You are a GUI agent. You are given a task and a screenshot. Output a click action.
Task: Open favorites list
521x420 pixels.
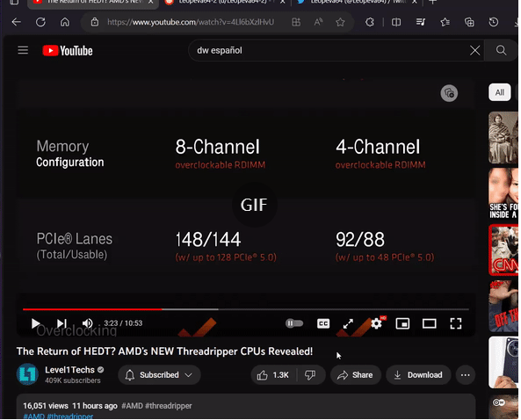point(445,22)
